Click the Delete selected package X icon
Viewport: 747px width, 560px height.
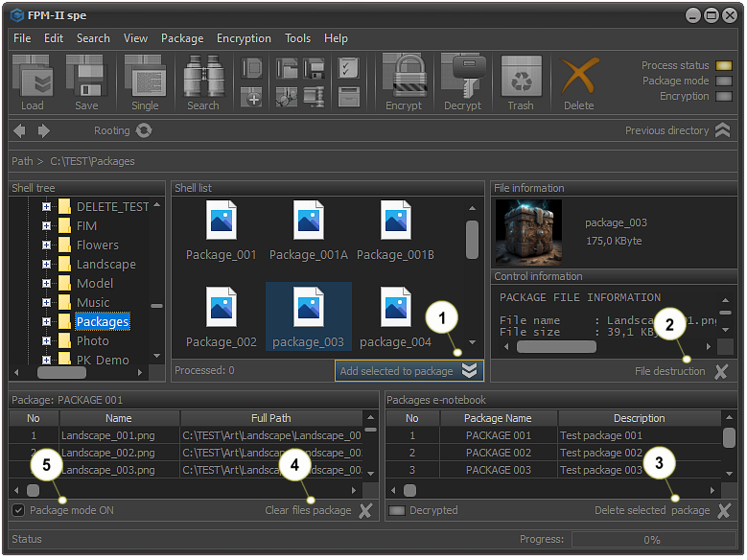coord(724,510)
